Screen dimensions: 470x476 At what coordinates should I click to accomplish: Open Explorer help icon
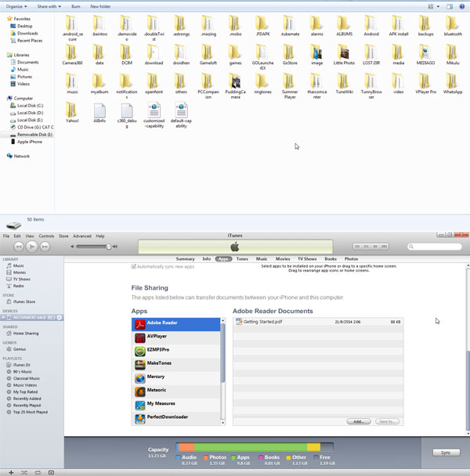[x=462, y=6]
